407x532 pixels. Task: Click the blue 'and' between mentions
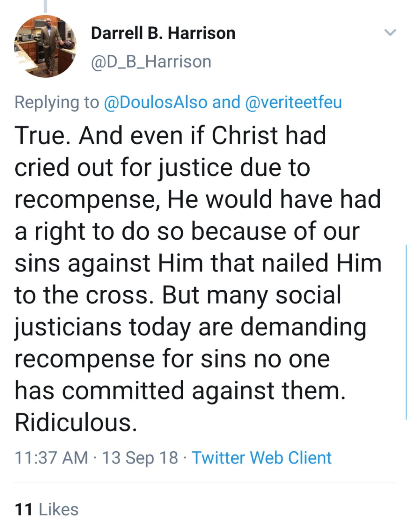(x=226, y=102)
